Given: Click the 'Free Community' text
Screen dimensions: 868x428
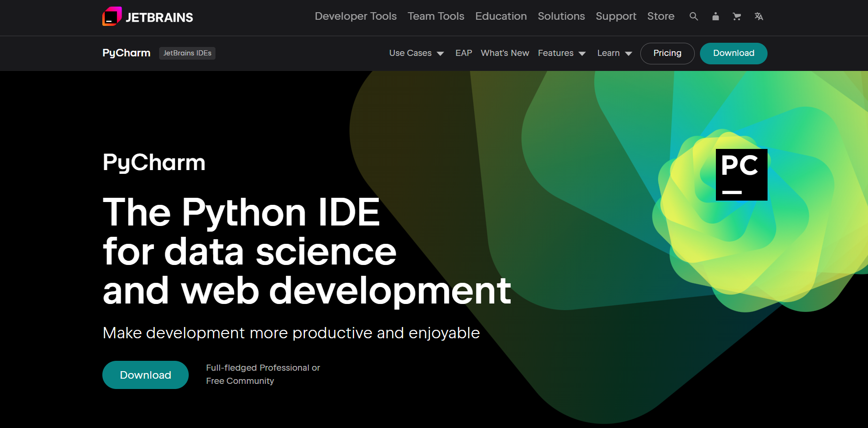Looking at the screenshot, I should coord(240,381).
